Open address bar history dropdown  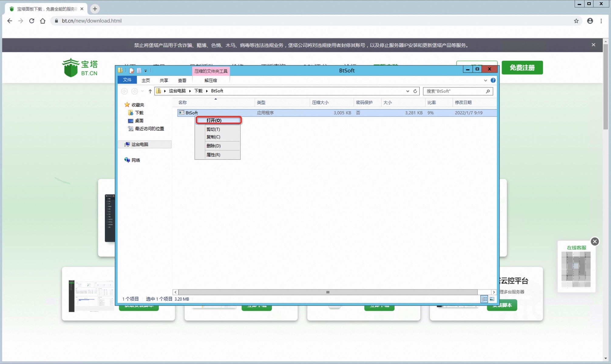(408, 91)
